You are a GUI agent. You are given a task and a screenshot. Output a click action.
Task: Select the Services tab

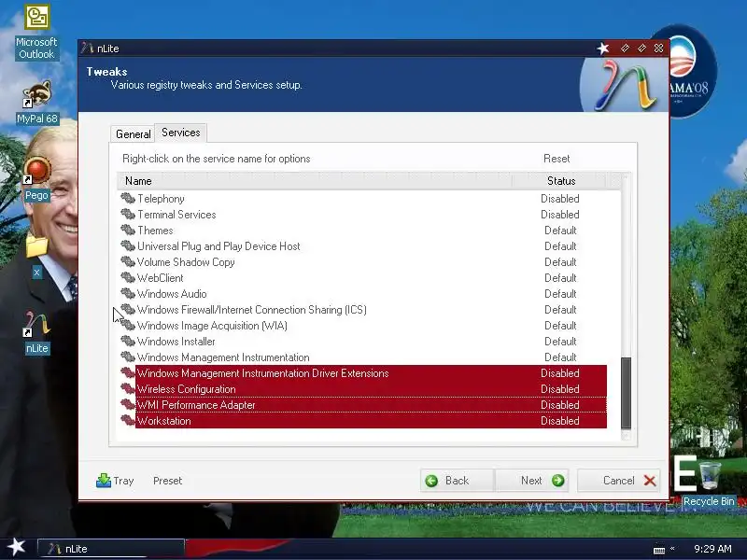[x=180, y=133]
